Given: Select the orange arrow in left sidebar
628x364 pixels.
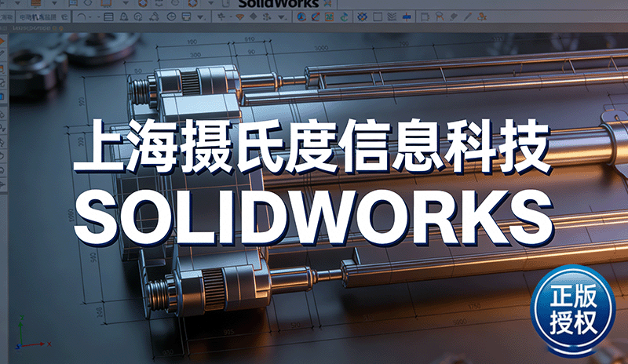Looking at the screenshot, I should (2, 41).
